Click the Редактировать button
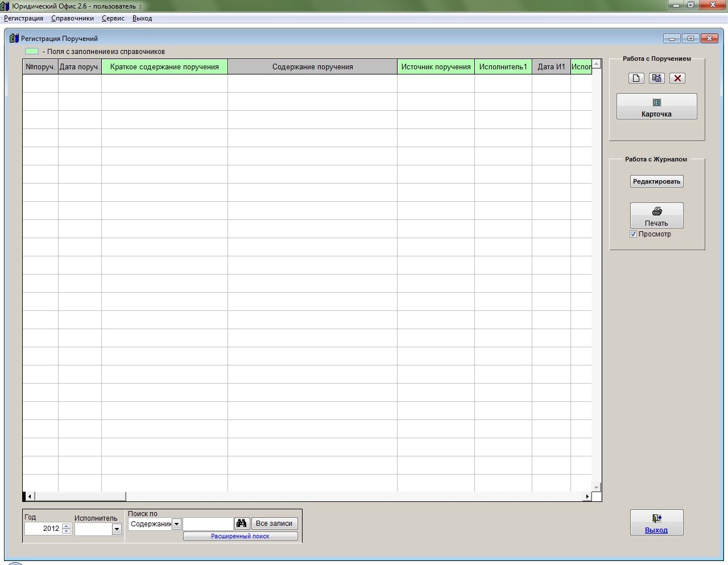The width and height of the screenshot is (728, 565). pyautogui.click(x=656, y=181)
